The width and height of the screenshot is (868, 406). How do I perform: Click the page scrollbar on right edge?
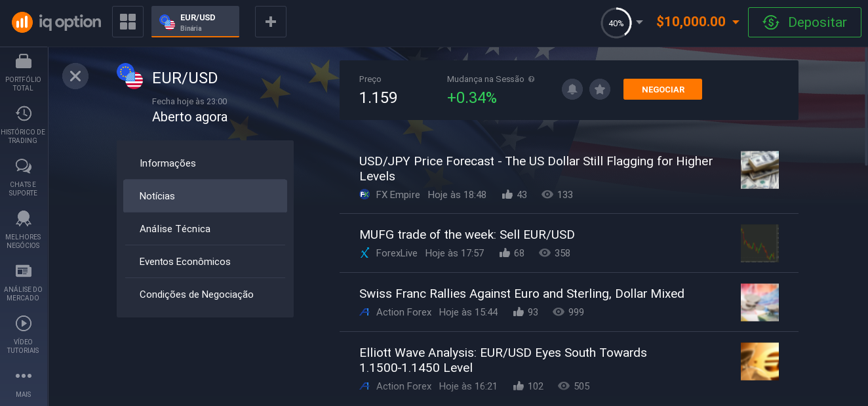(865, 105)
